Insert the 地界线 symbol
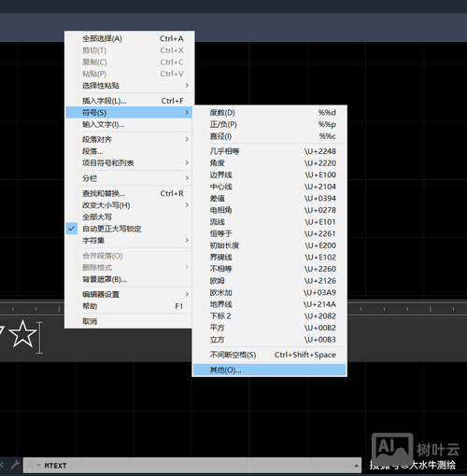 point(270,304)
